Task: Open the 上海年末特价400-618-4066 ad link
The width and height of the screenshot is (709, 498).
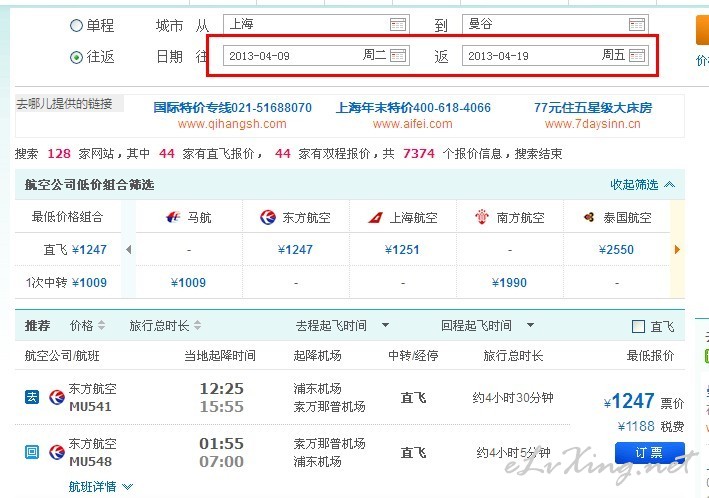Action: [x=413, y=108]
